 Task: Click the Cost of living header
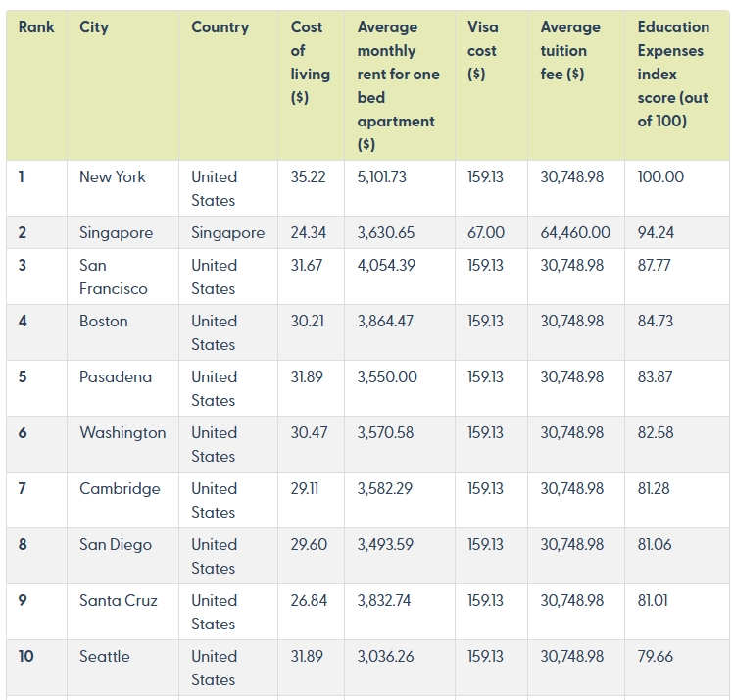(x=310, y=62)
